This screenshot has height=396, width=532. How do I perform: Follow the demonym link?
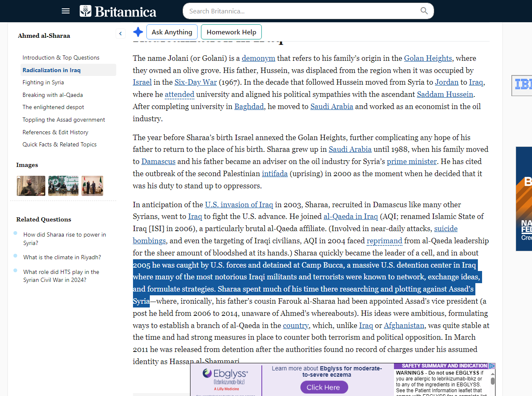point(258,58)
